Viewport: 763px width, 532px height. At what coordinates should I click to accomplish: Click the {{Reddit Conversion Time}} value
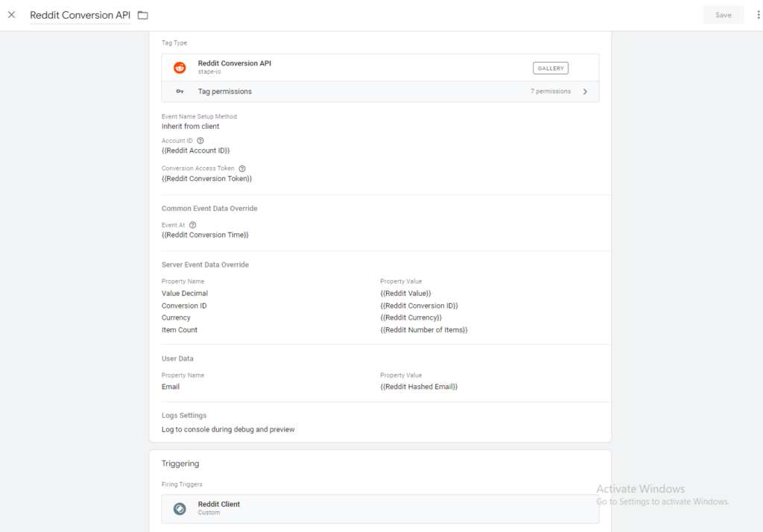205,235
